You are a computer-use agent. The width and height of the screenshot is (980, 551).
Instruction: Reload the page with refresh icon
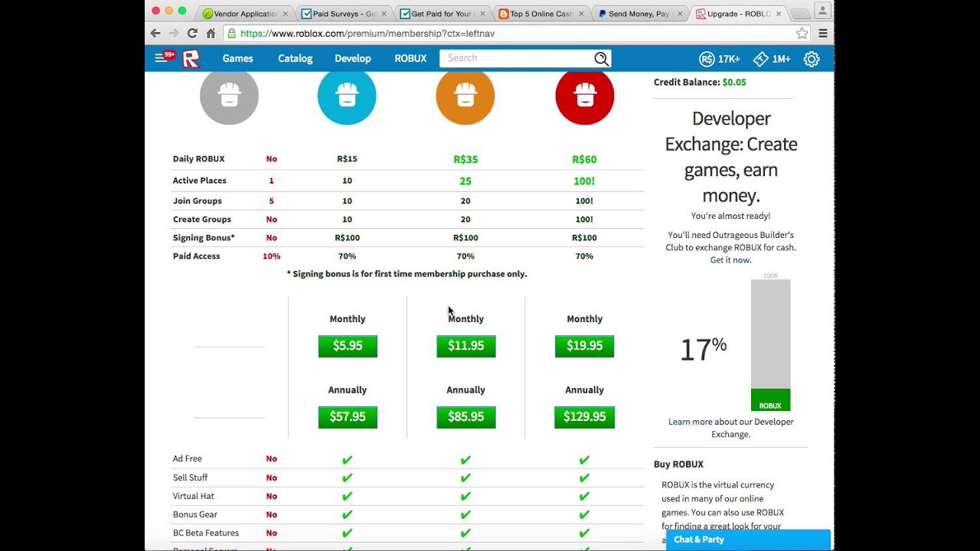pos(192,33)
